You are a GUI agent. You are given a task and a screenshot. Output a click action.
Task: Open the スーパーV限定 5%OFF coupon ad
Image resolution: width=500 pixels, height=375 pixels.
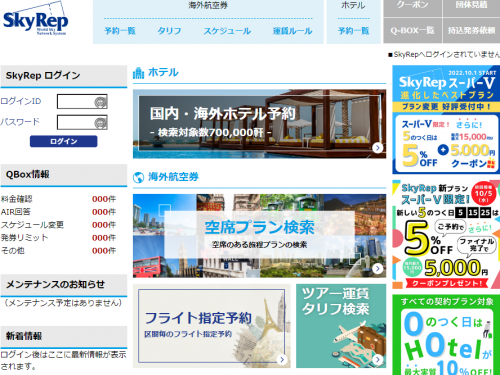(x=446, y=235)
